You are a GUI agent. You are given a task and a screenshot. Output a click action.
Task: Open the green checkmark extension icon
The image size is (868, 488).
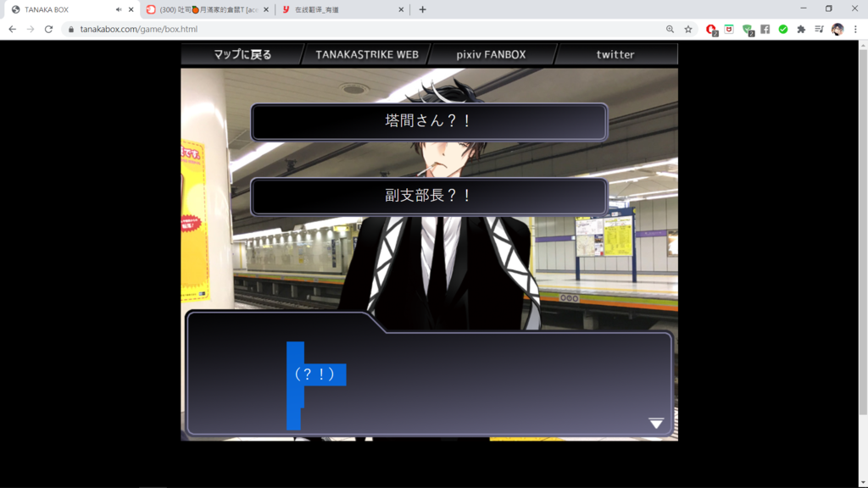[x=782, y=30]
